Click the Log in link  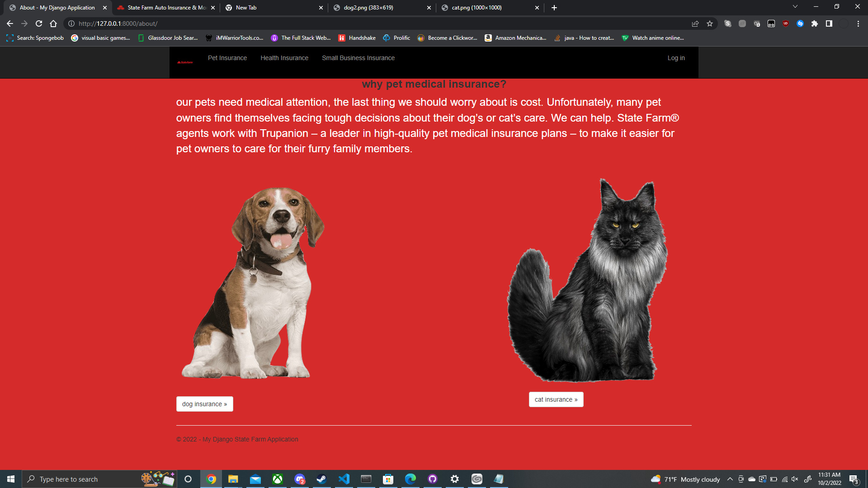[x=676, y=58]
